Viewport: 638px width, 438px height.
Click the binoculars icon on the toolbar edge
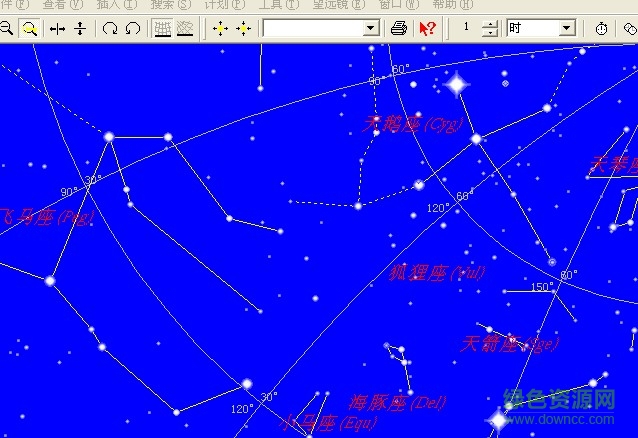[x=630, y=28]
